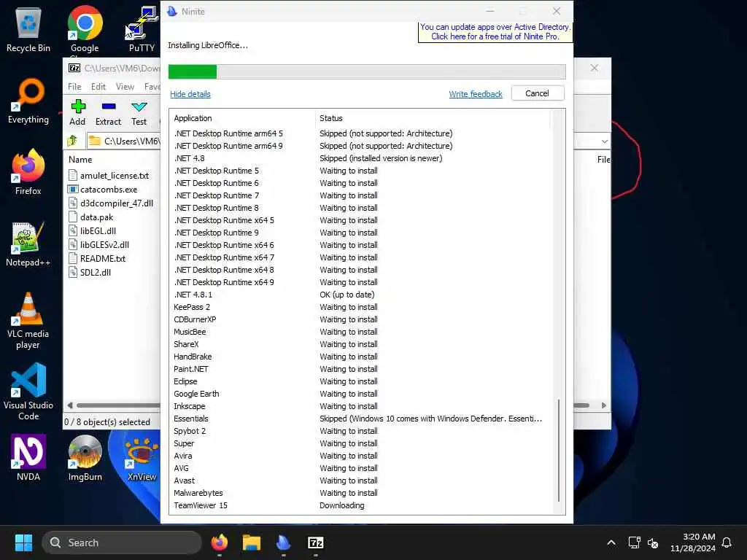Screen dimensions: 747x560
Task: Select SDL2.dll in 7-Zip
Action: point(96,273)
